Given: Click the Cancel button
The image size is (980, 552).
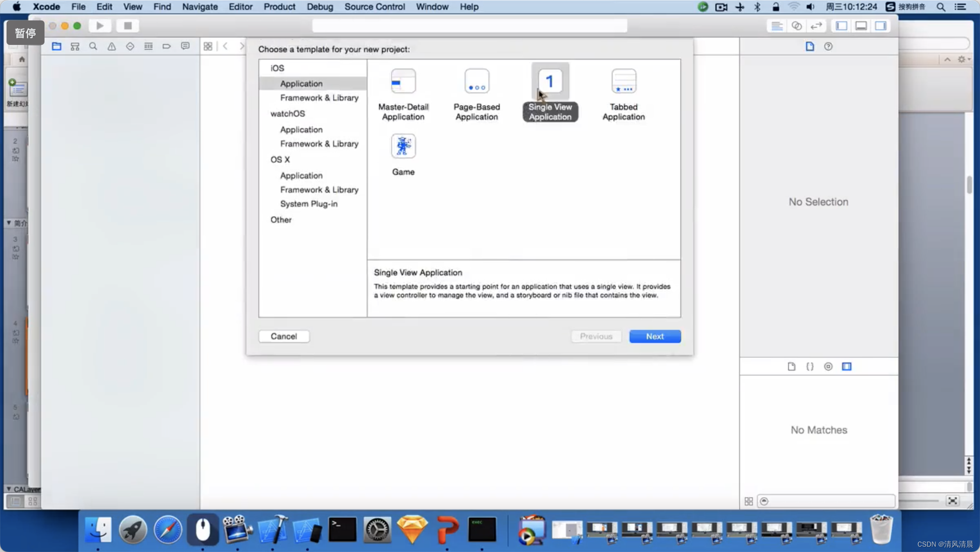Looking at the screenshot, I should [284, 336].
